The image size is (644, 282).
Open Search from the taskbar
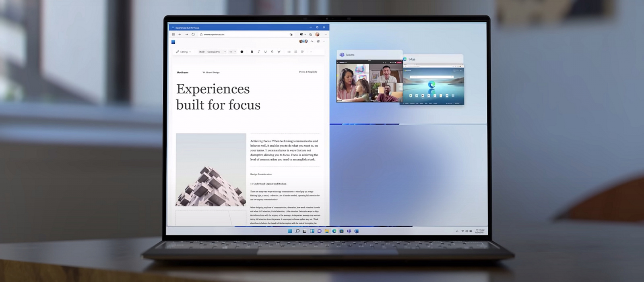coord(297,231)
